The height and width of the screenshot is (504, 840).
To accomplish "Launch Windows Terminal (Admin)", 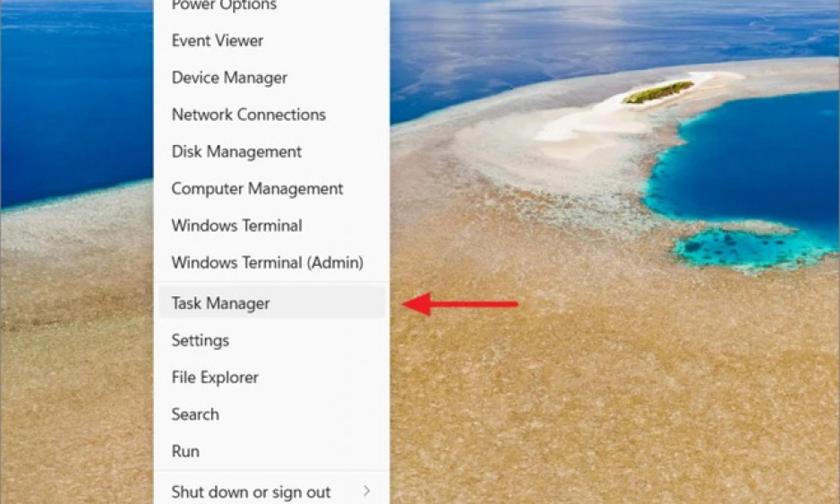I will click(x=271, y=262).
